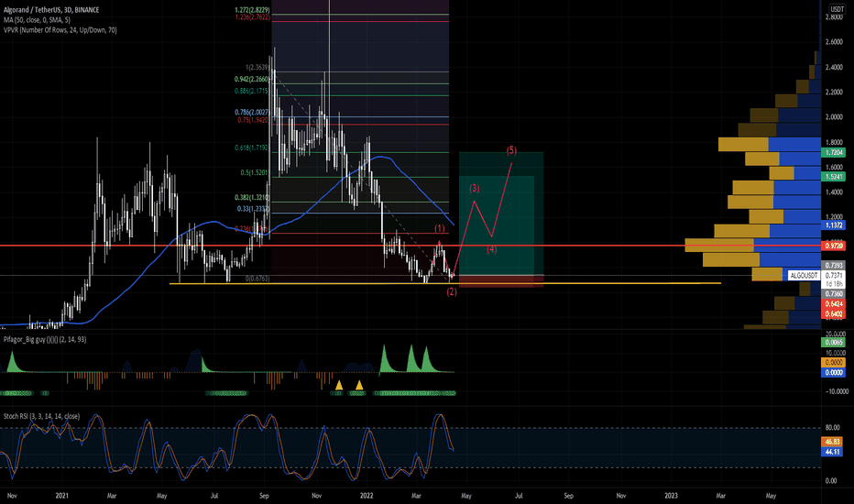This screenshot has height=504, width=854.
Task: Click the 0.7371 current price label
Action: pos(834,276)
